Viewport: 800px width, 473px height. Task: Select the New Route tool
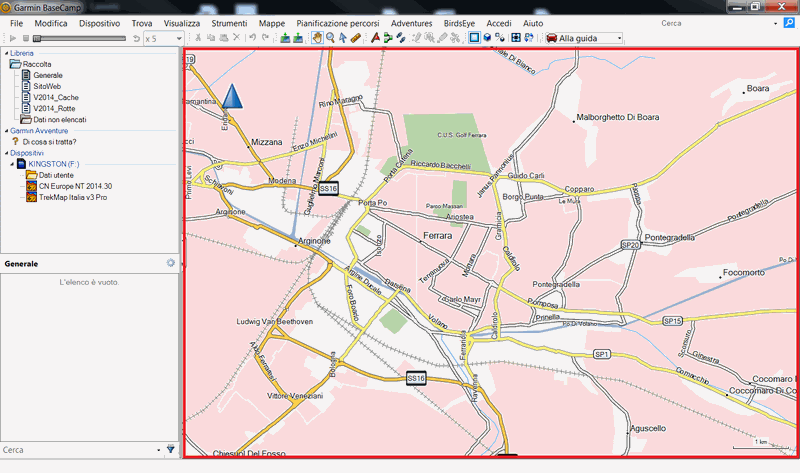click(388, 38)
